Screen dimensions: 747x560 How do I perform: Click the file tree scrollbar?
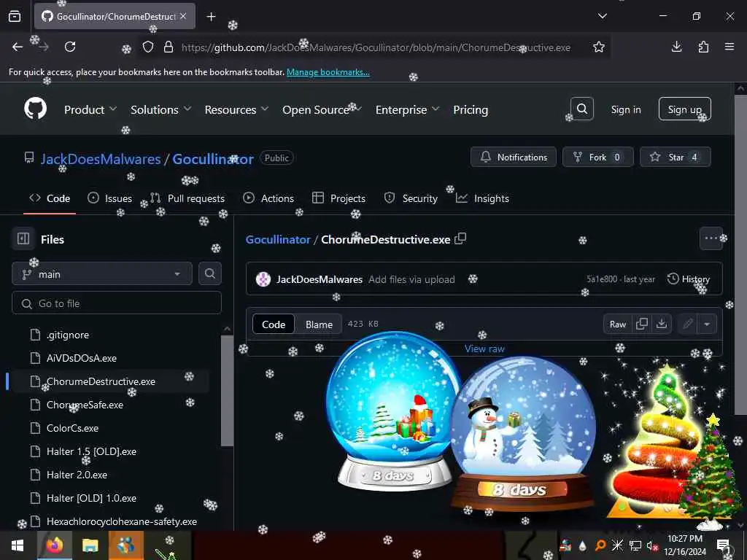228,391
